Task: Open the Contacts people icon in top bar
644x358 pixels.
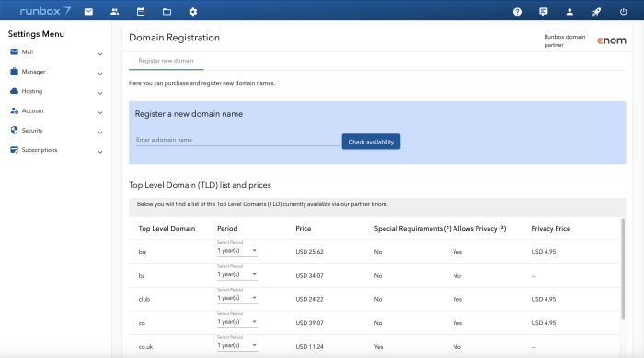Action: pyautogui.click(x=115, y=12)
